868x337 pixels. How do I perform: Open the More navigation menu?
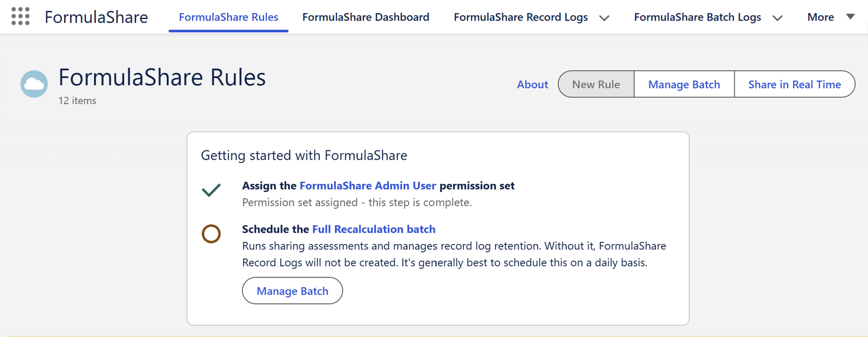tap(820, 17)
